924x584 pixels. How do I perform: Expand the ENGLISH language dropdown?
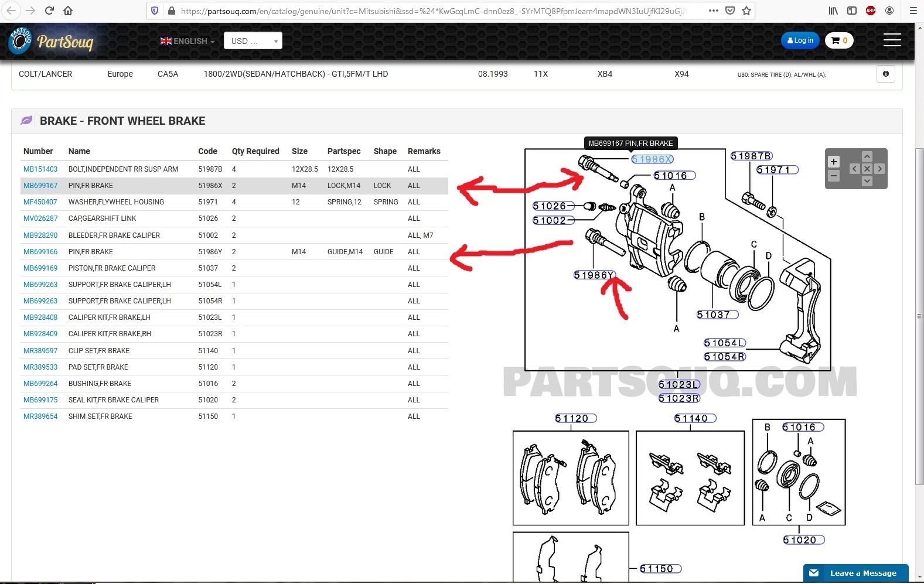click(x=187, y=41)
